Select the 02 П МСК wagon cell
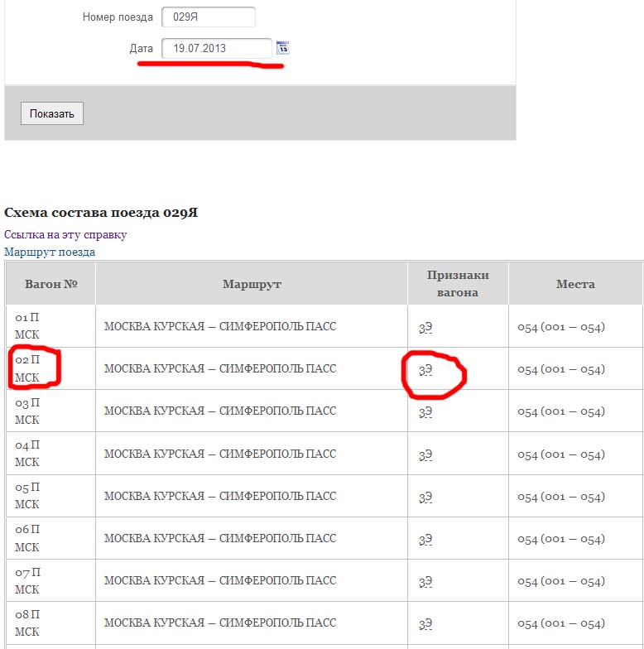 point(28,369)
